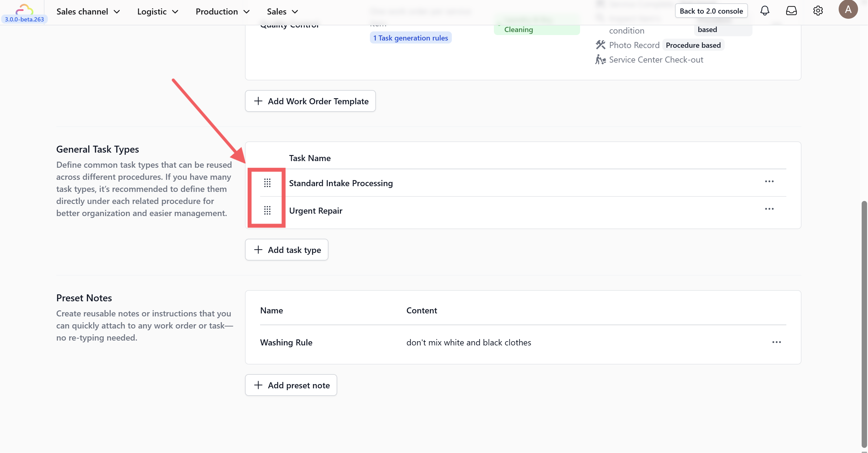Expand the Logistic dropdown menu
This screenshot has height=453, width=868.
tap(158, 11)
